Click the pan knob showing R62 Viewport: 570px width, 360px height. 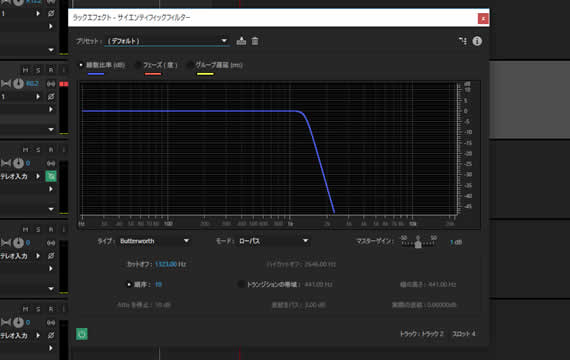(18, 84)
